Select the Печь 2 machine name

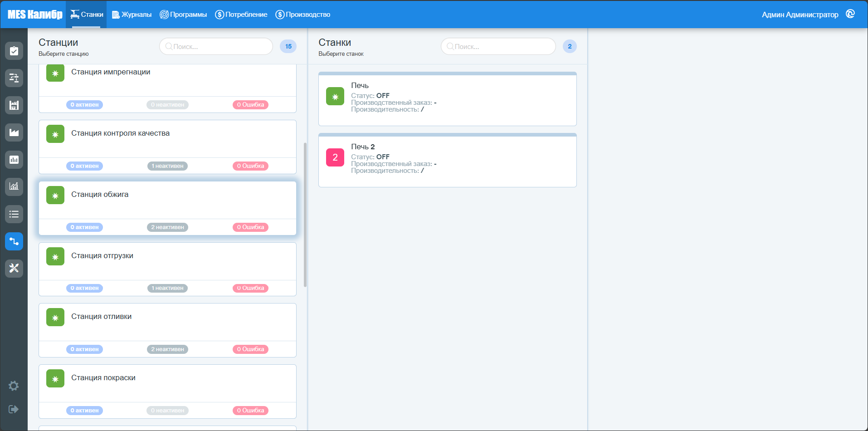[x=363, y=147]
